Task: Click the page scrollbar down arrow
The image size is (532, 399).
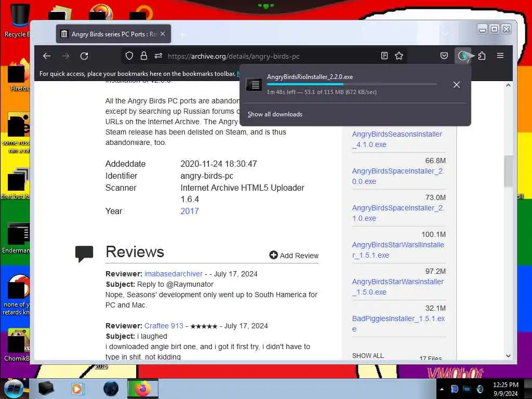Action: [508, 356]
